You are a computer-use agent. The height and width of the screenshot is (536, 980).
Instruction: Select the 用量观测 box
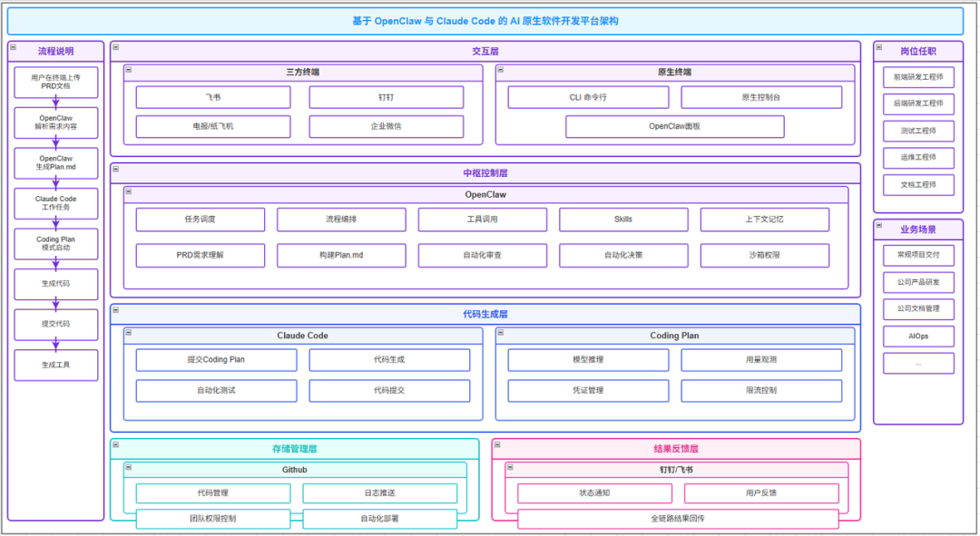point(761,360)
